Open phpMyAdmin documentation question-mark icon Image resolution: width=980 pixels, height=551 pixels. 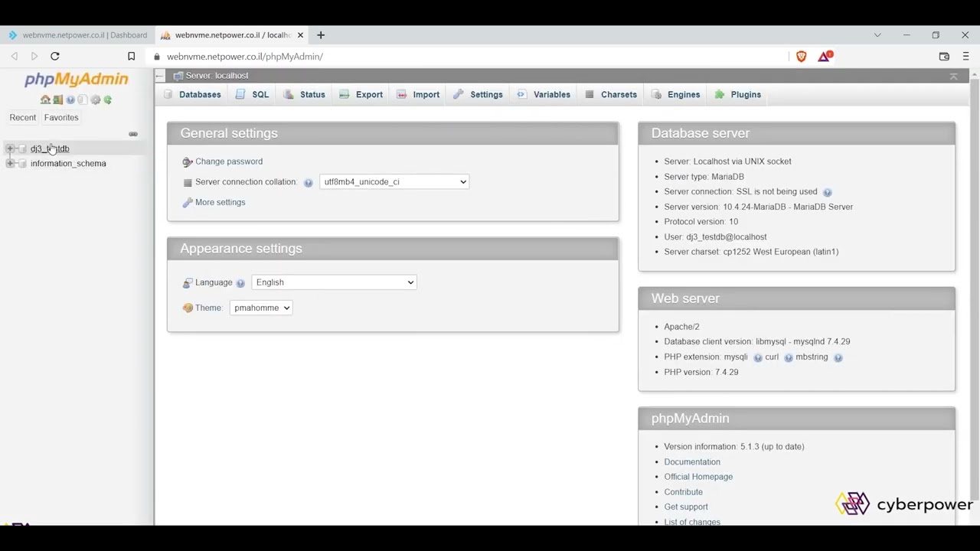70,99
